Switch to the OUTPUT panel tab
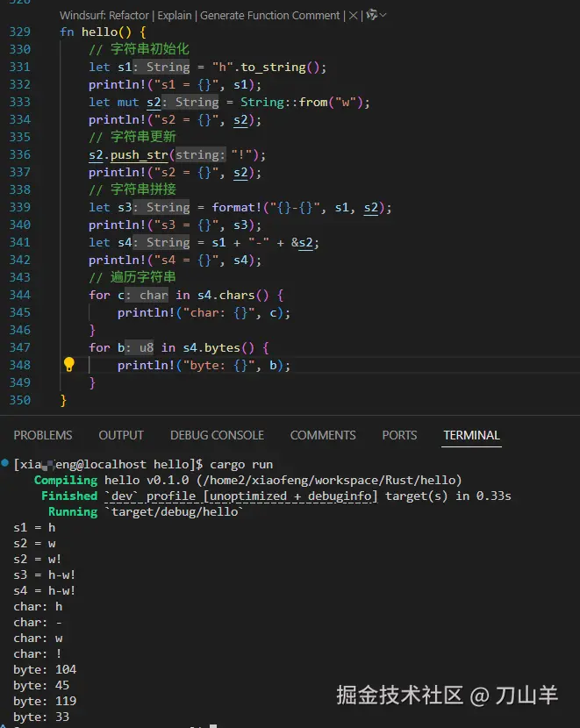This screenshot has width=580, height=728. click(x=121, y=435)
